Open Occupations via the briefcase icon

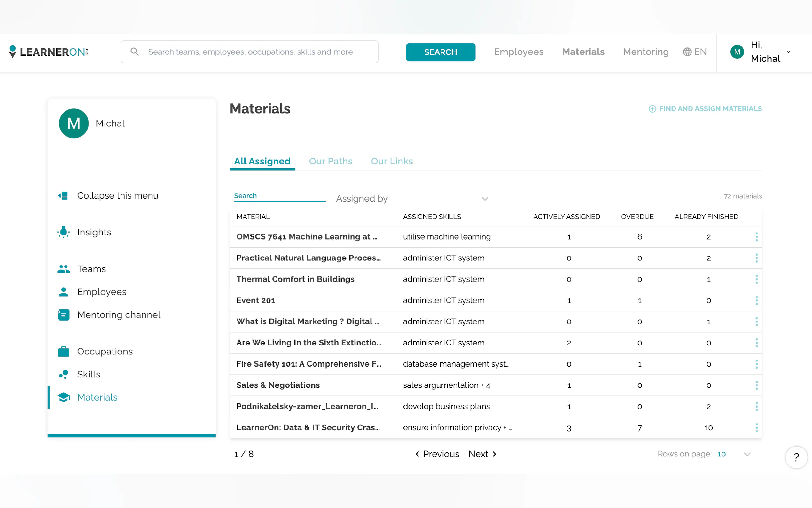pos(63,352)
